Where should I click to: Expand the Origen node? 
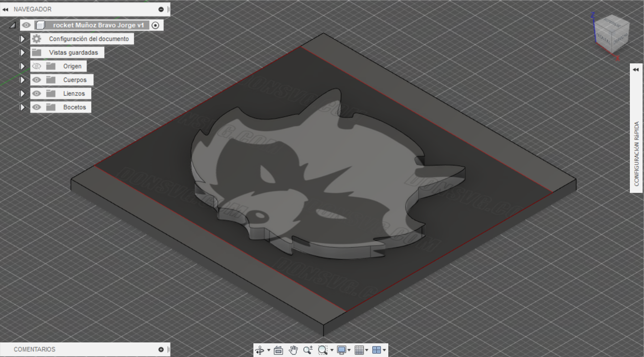22,66
